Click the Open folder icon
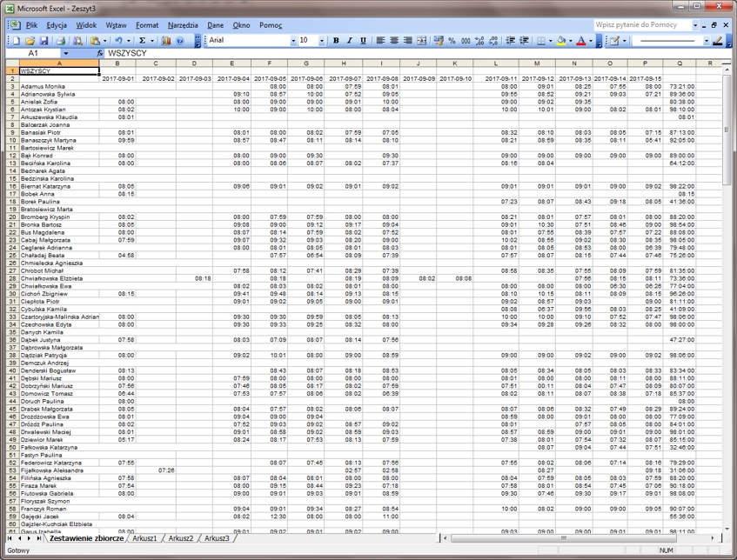The image size is (737, 560). 30,41
